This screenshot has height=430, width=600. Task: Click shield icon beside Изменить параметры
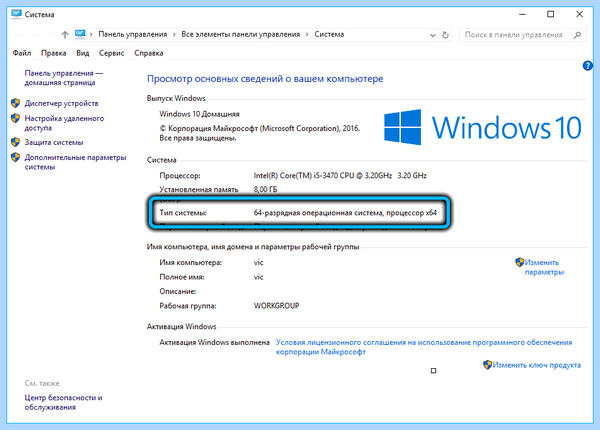(x=519, y=262)
